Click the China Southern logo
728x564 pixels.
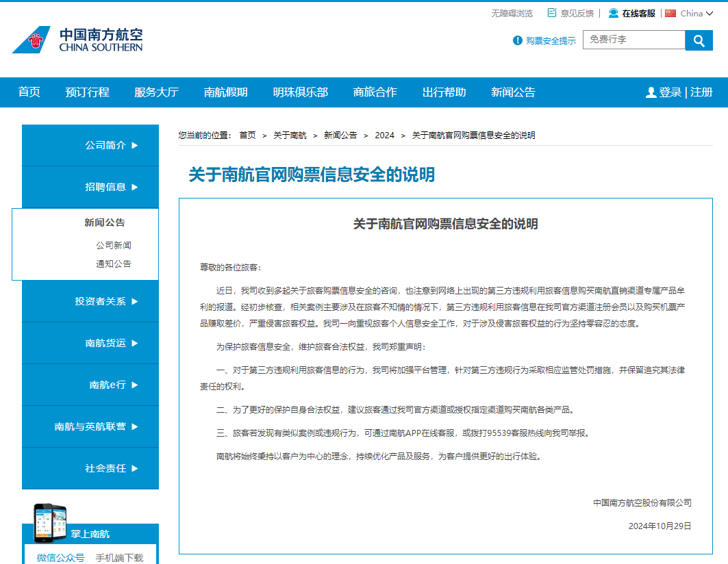point(77,40)
